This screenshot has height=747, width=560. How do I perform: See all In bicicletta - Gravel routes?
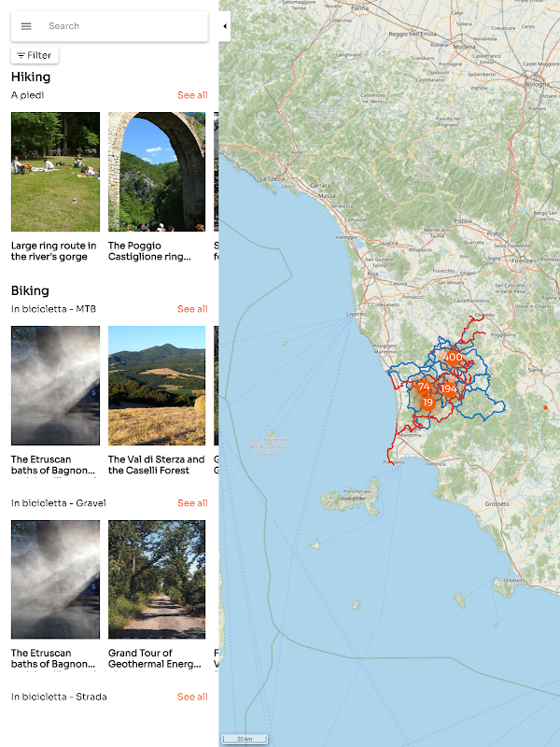click(192, 503)
